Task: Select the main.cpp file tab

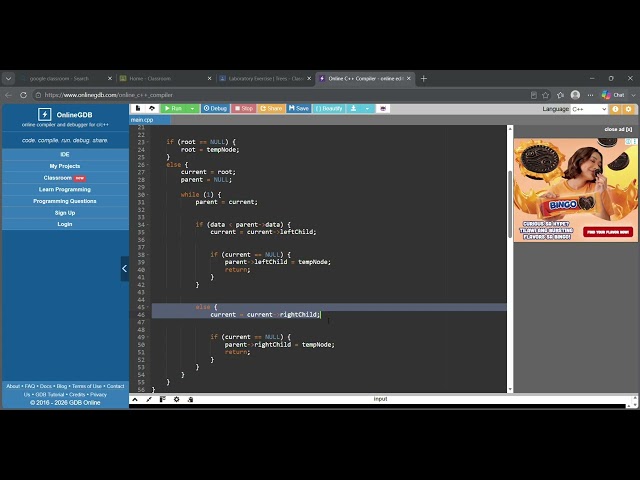Action: click(x=142, y=120)
